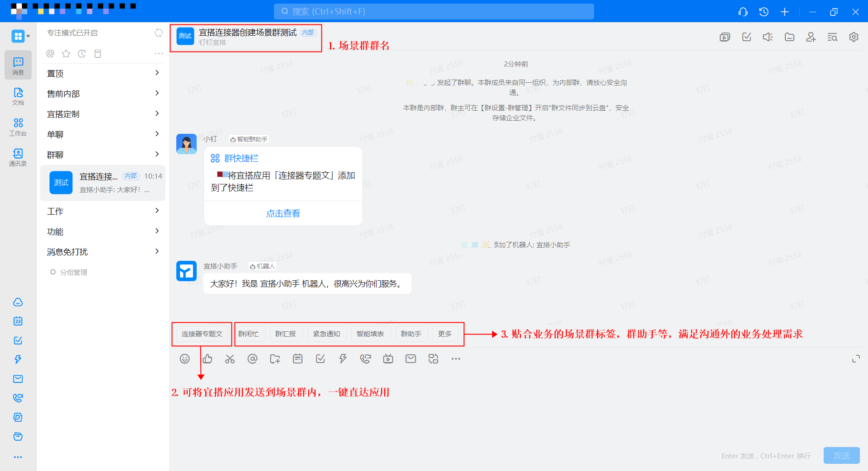This screenshot has height=471, width=868.
Task: Click the headset support icon in title bar
Action: (x=743, y=12)
